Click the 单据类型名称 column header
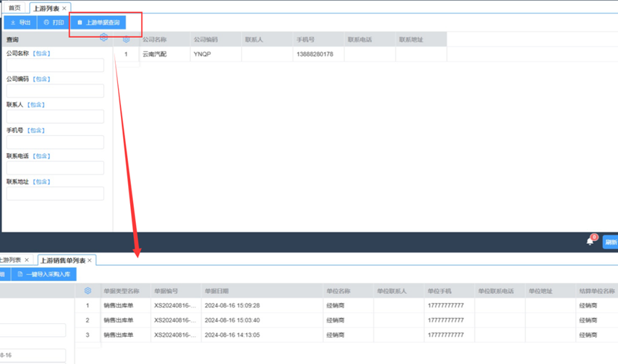 click(125, 291)
